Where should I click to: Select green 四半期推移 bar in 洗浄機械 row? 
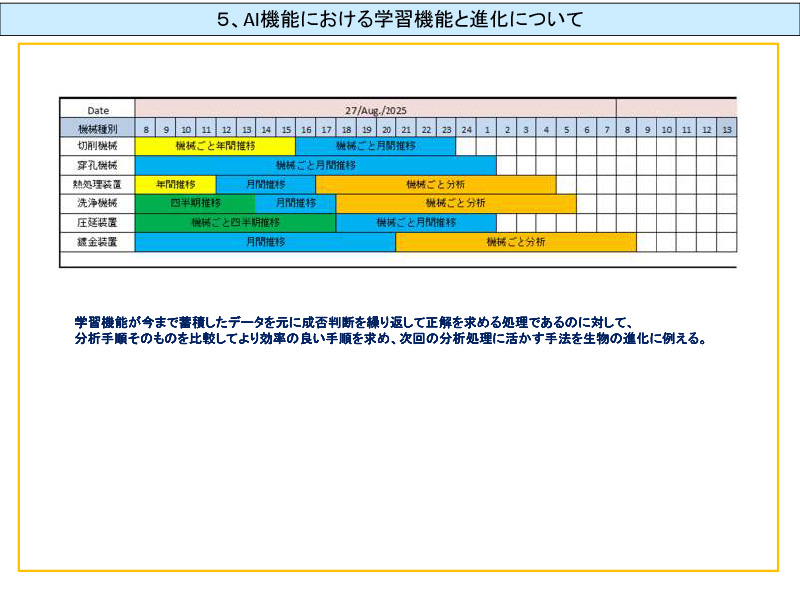point(195,203)
